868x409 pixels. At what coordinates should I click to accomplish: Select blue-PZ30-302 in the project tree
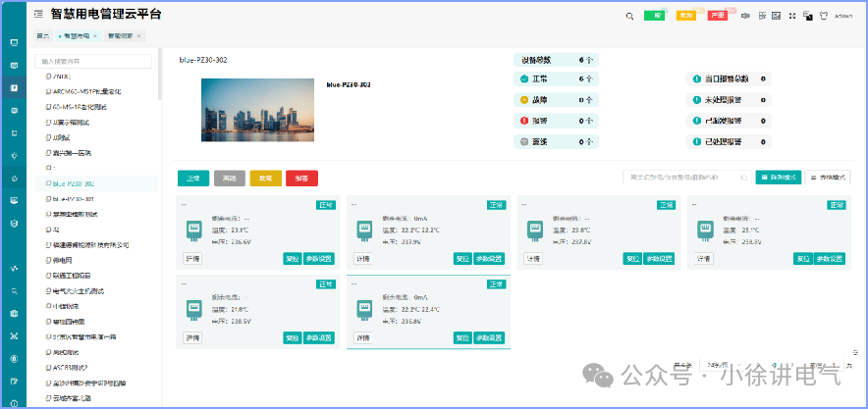[74, 183]
